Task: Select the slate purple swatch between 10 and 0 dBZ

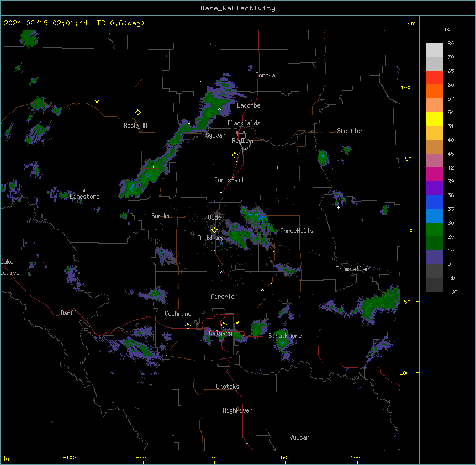Action: (434, 257)
